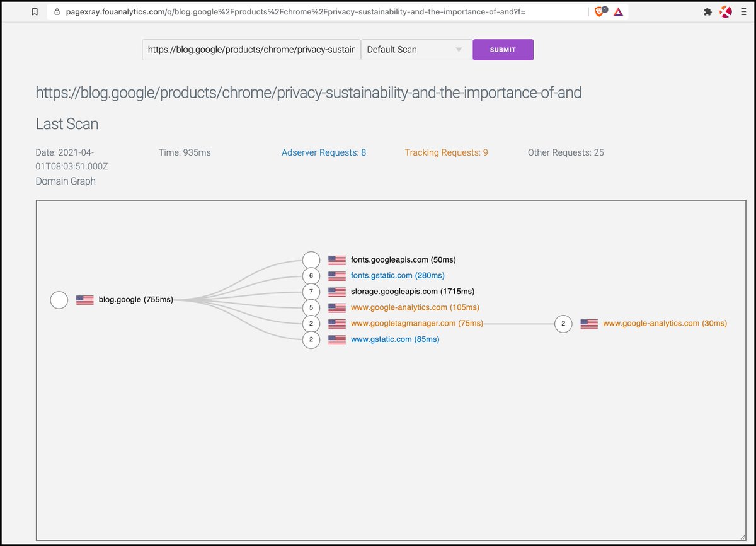Click the flag beside www.gstatic.com
Image resolution: width=756 pixels, height=546 pixels.
point(337,339)
